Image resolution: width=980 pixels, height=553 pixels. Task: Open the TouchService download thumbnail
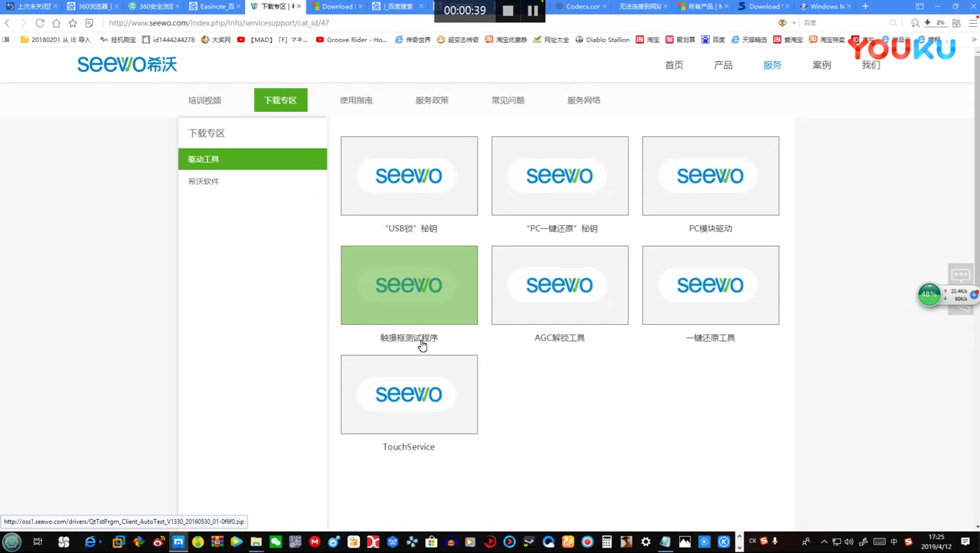point(409,394)
